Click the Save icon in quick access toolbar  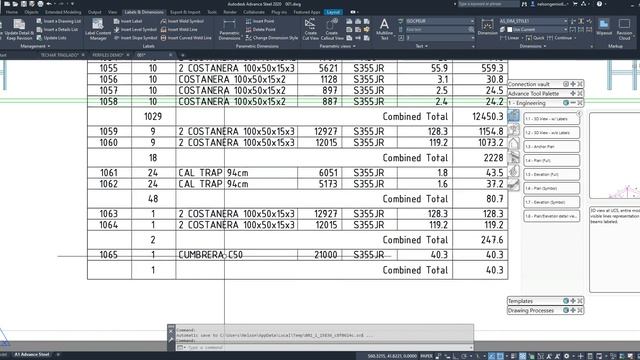[x=24, y=4]
